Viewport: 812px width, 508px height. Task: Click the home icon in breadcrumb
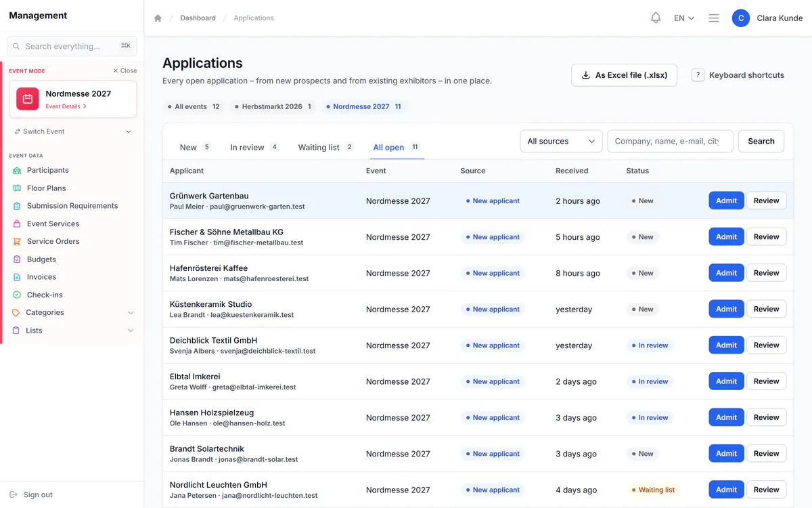[x=158, y=18]
